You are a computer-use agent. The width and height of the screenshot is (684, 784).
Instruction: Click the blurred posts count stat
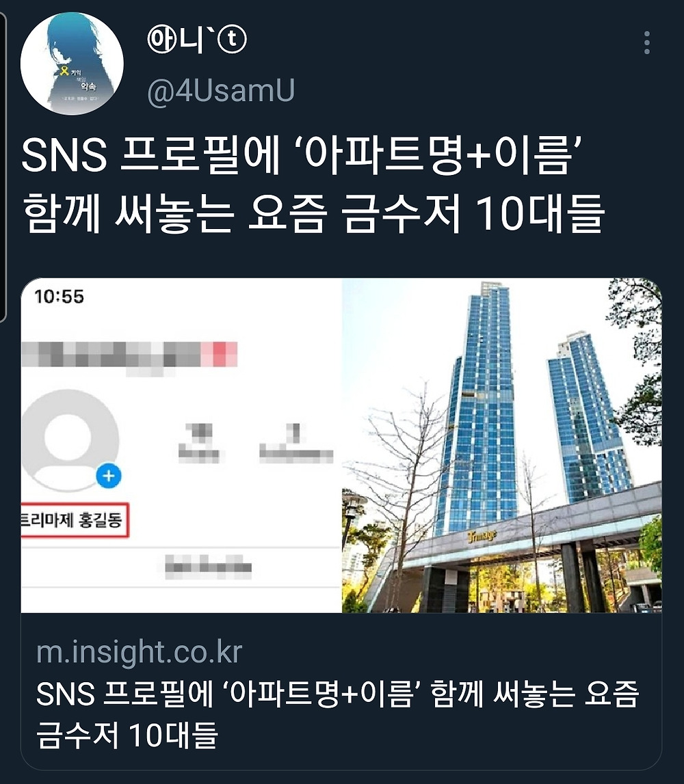click(199, 444)
